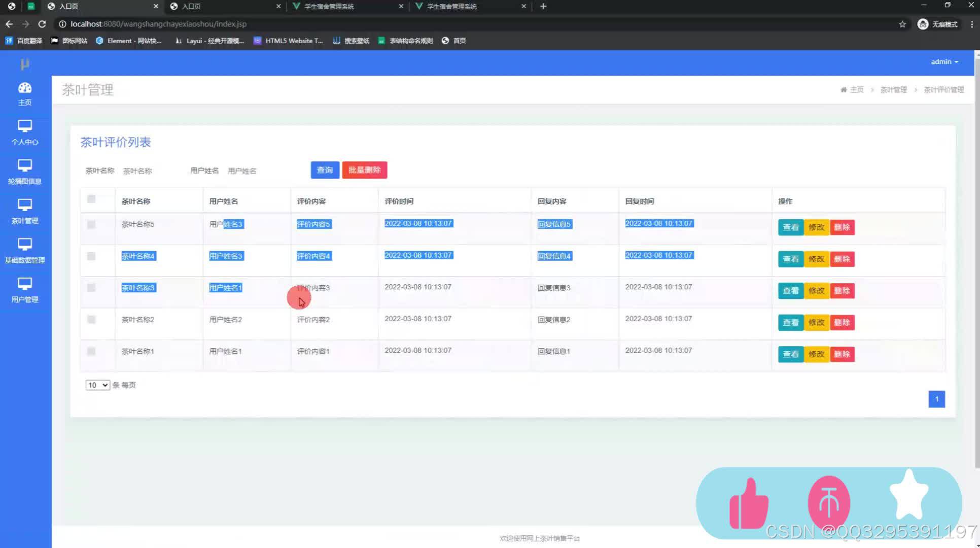Open the 10 per page dropdown
This screenshot has width=980, height=548.
97,385
